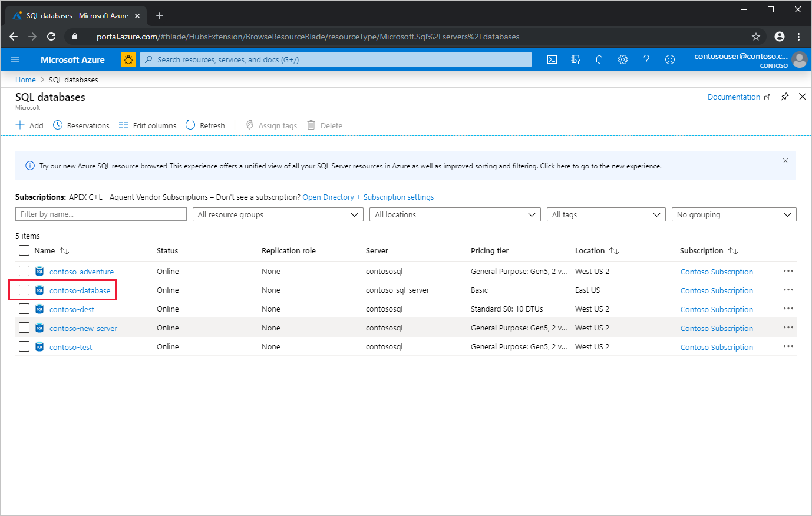The width and height of the screenshot is (812, 516).
Task: Open the portal hamburger menu
Action: click(15, 59)
